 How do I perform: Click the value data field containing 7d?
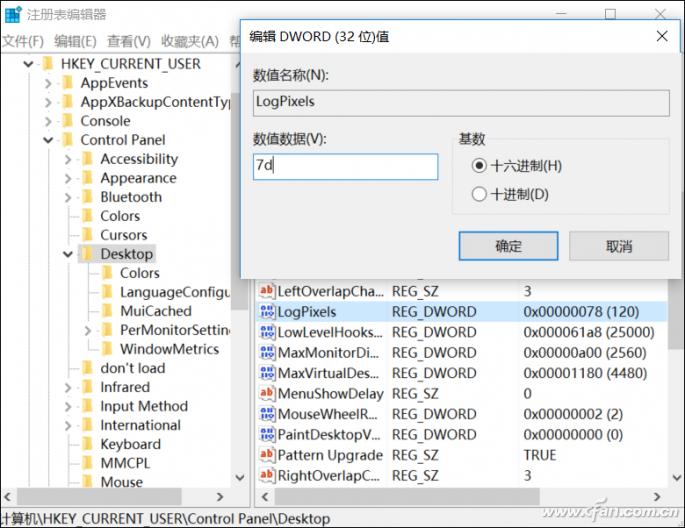346,166
